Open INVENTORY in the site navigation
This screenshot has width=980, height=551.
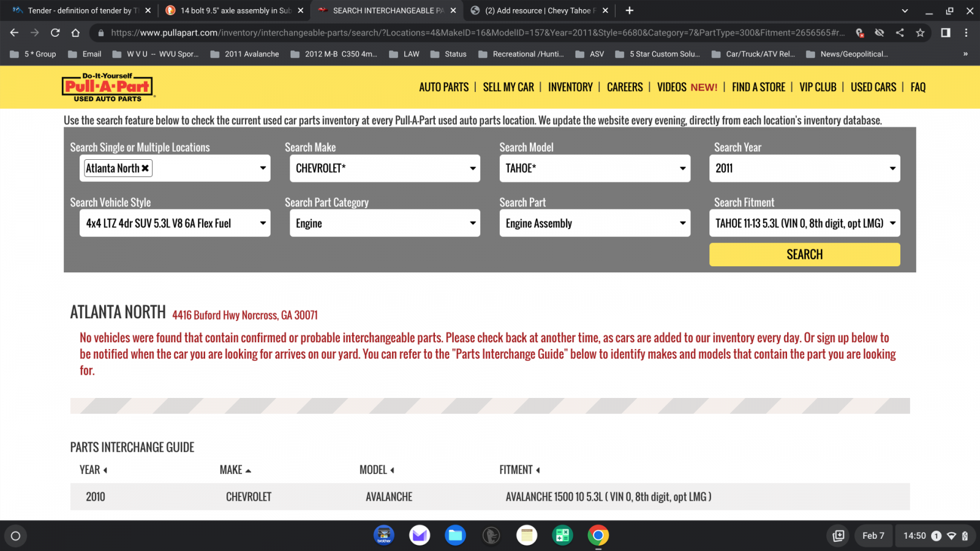[x=570, y=87]
